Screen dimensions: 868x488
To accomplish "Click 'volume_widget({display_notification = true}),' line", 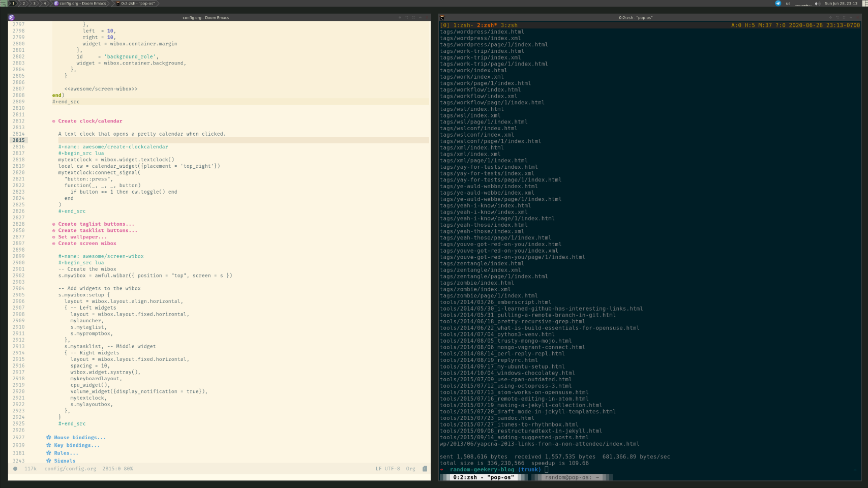I will pyautogui.click(x=139, y=391).
